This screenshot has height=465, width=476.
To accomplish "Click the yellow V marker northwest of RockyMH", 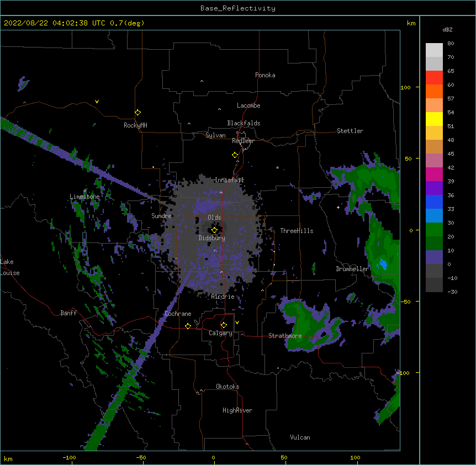I will tap(97, 102).
